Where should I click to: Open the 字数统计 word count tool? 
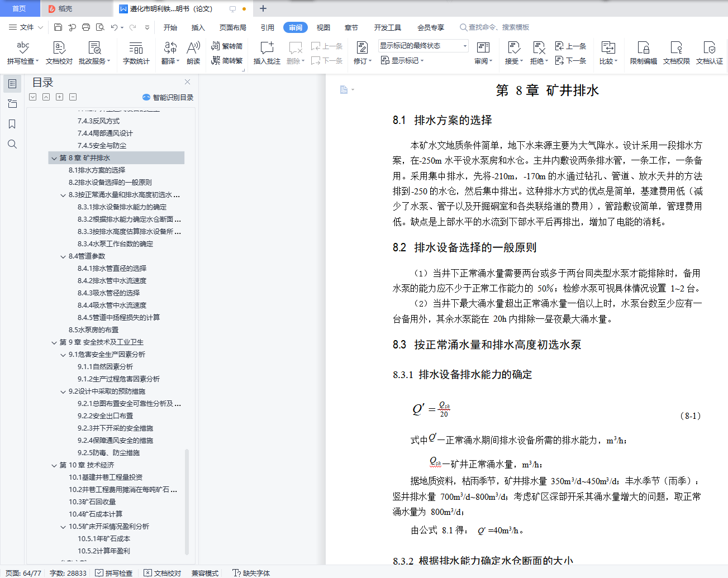[x=136, y=54]
